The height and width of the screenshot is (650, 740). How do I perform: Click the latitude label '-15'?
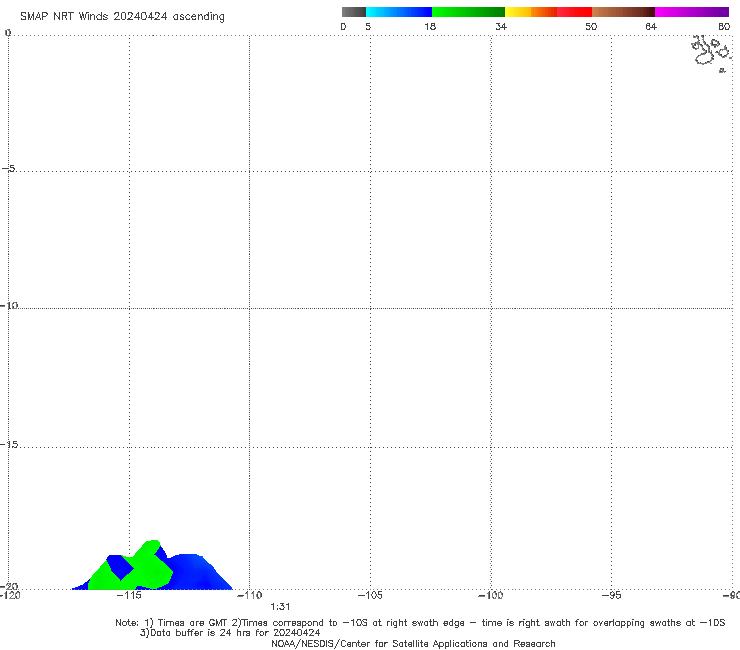pyautogui.click(x=9, y=444)
